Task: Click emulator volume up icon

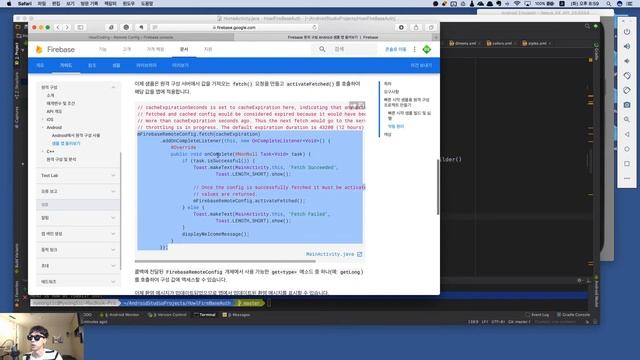Action: 627,47
